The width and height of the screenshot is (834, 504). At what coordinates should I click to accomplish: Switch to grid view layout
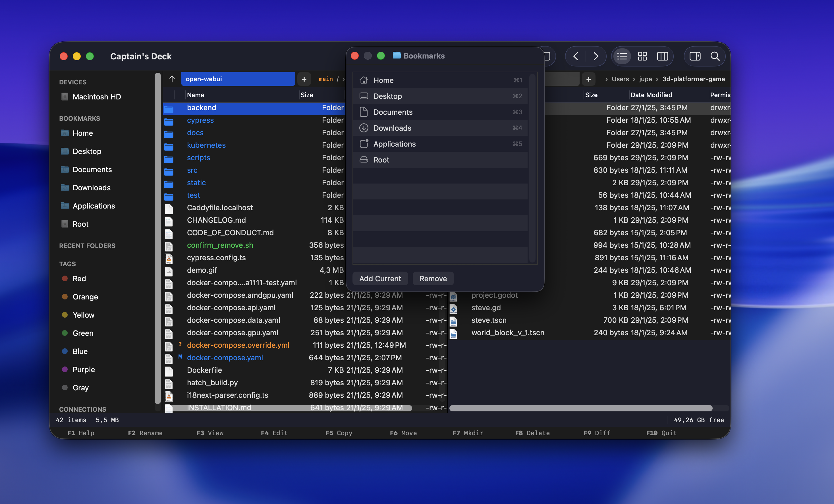pyautogui.click(x=642, y=56)
